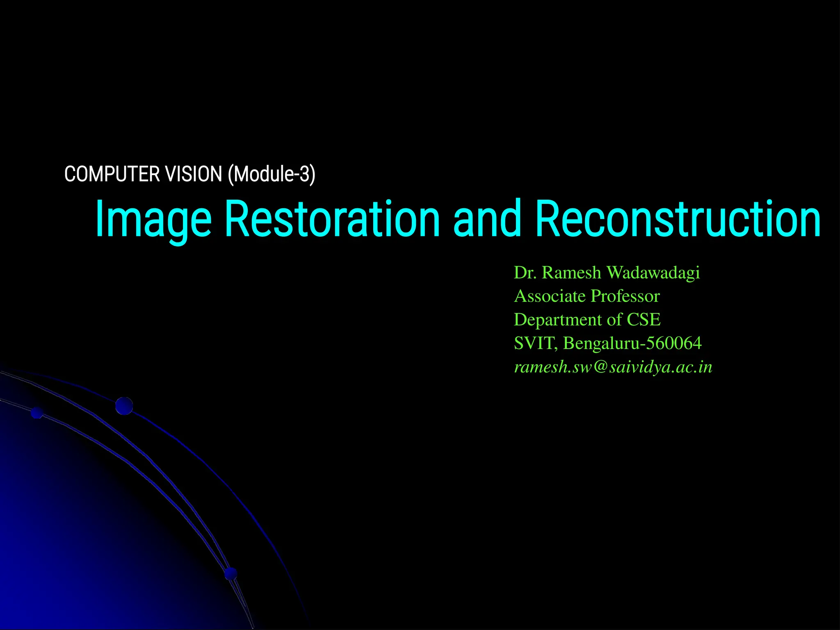The width and height of the screenshot is (840, 630).
Task: Click the word 'Wadawadagi' in author name
Action: pos(653,273)
